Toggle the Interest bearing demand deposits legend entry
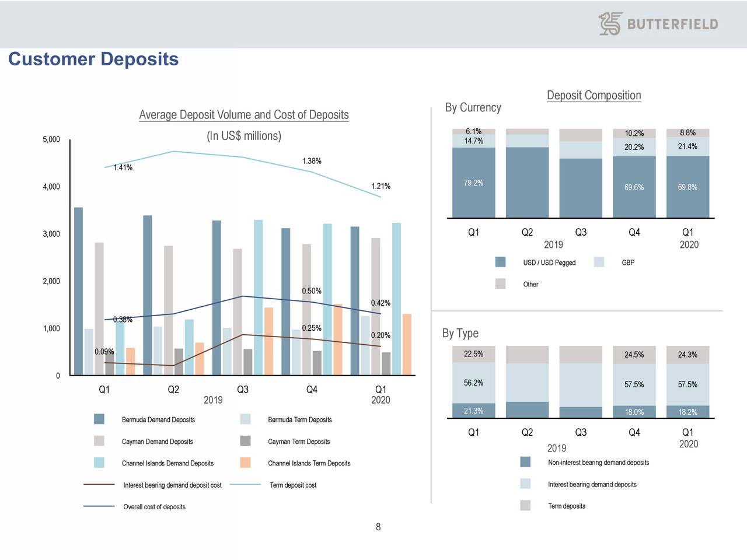 (524, 484)
